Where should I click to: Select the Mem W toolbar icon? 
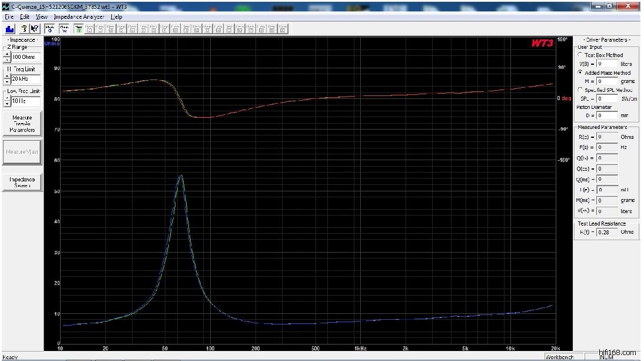(64, 28)
